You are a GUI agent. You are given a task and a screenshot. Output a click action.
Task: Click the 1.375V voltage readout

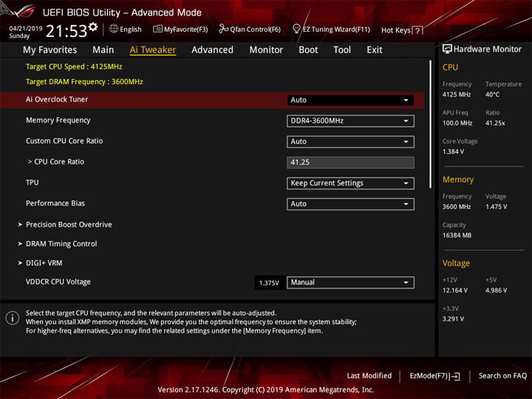[x=269, y=282]
